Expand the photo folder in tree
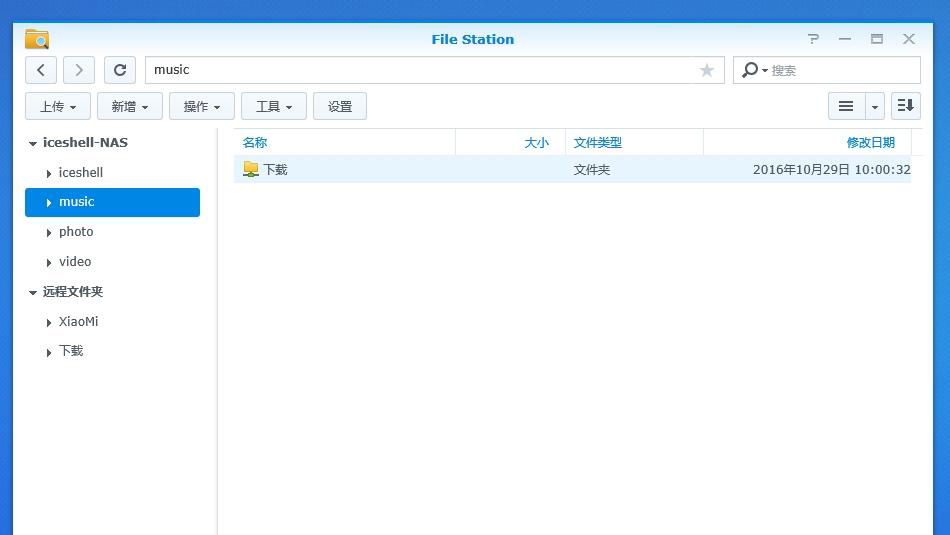 49,232
